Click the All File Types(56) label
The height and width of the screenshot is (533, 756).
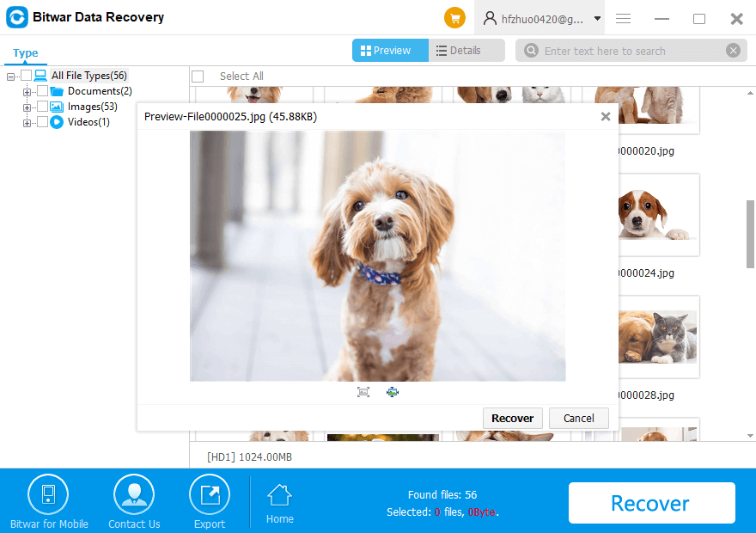click(x=89, y=76)
